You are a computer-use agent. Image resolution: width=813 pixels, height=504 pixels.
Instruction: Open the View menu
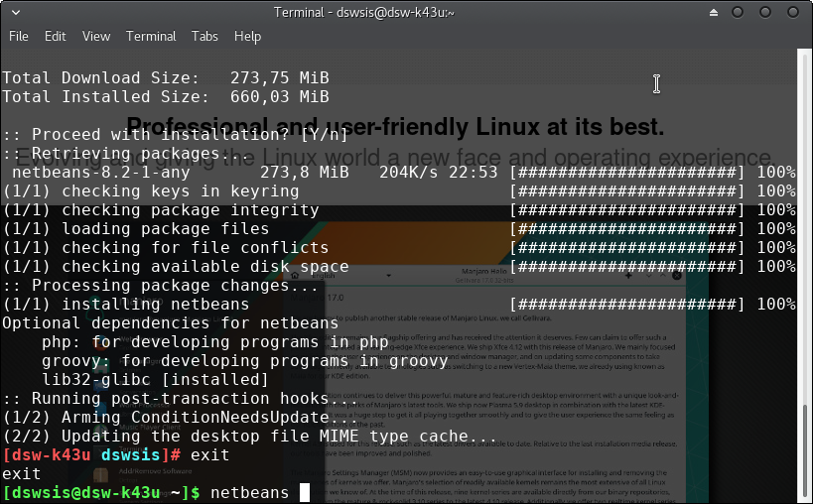(x=96, y=36)
